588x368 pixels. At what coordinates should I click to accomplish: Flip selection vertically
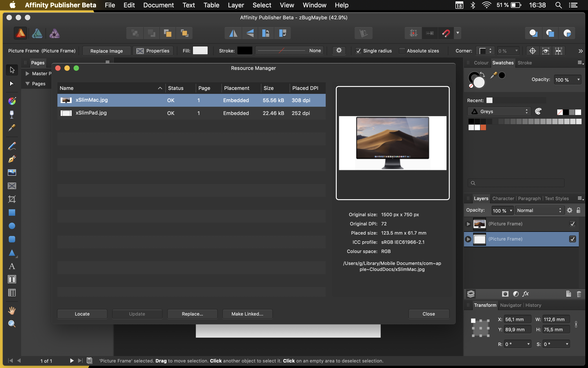click(x=250, y=33)
